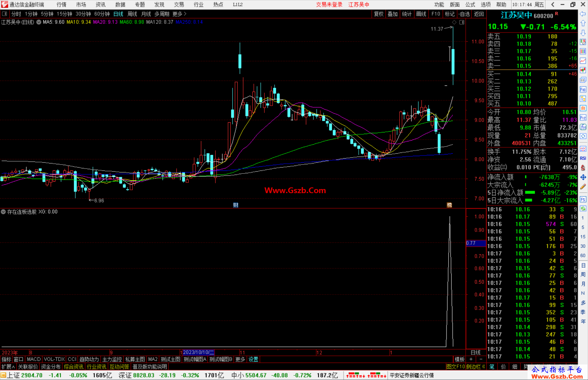Select the 月 period in right sidebar
Image resolution: width=588 pixels, height=380 pixels.
click(583, 284)
